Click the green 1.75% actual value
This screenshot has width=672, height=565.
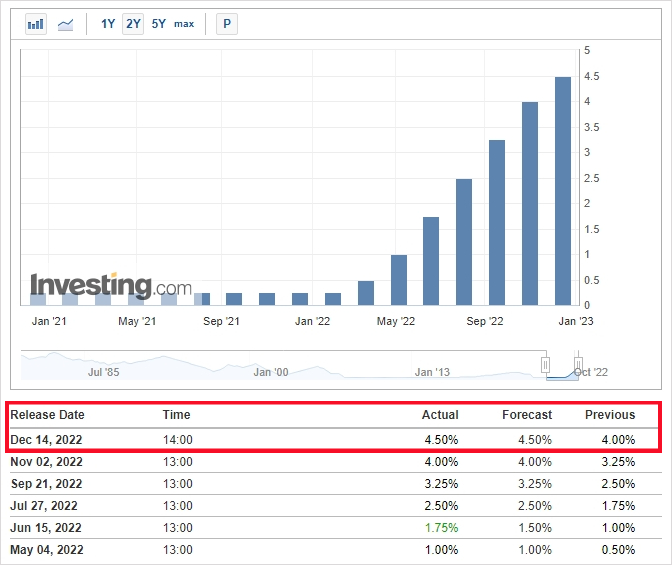[x=441, y=528]
